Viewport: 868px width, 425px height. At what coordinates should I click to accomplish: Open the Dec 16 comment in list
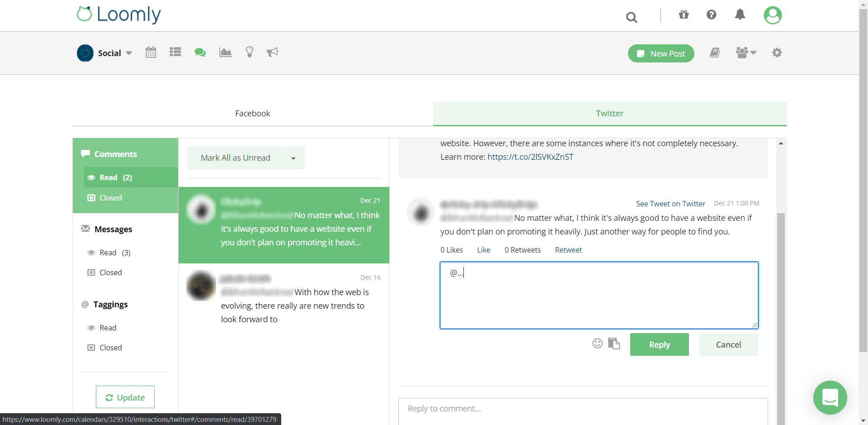[x=284, y=299]
